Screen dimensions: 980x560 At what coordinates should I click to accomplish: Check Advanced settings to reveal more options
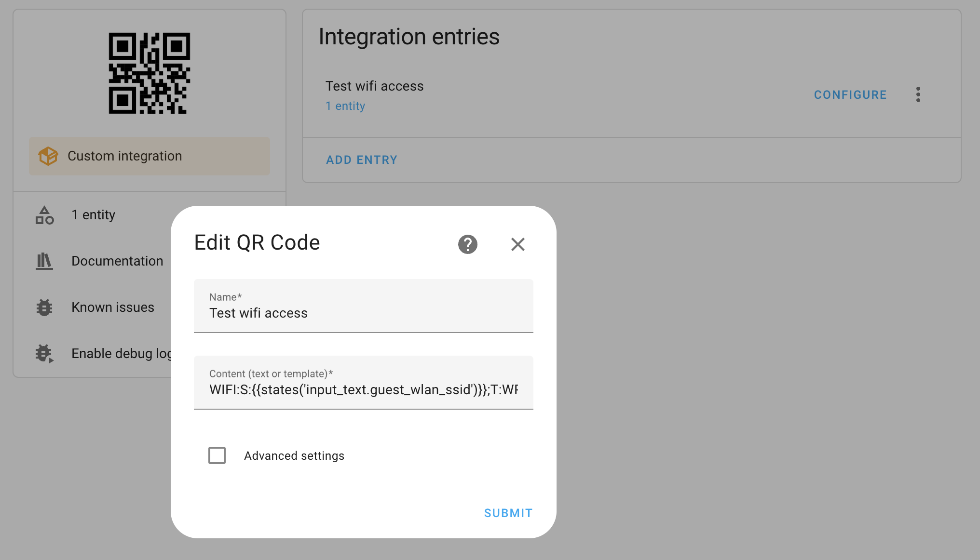coord(217,455)
